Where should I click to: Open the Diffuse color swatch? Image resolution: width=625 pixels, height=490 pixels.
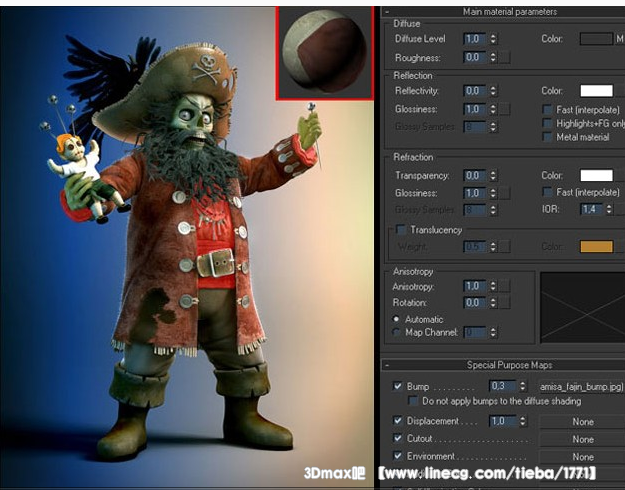click(x=596, y=39)
